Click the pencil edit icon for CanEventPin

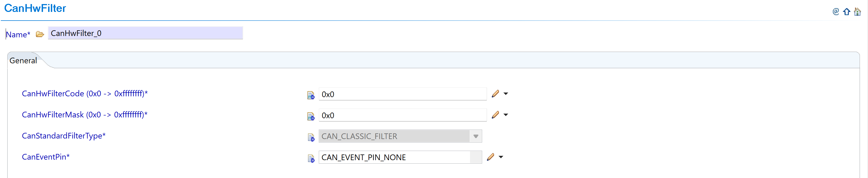point(491,156)
